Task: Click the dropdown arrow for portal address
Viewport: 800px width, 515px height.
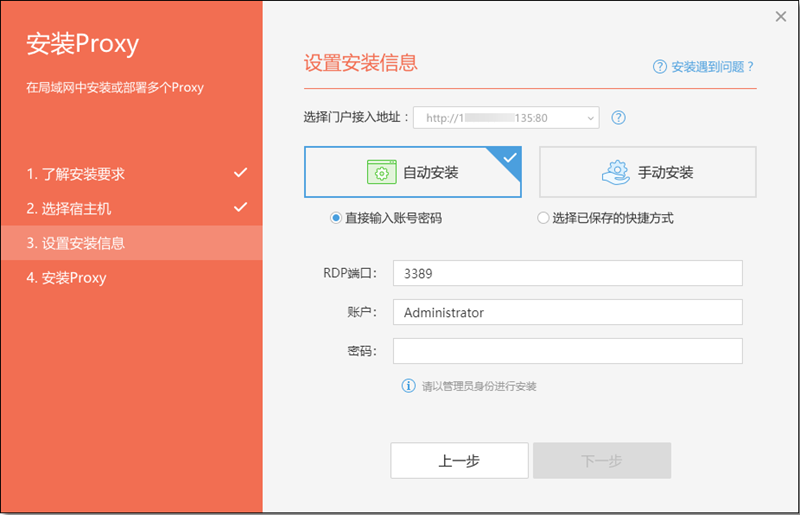Action: [x=589, y=118]
